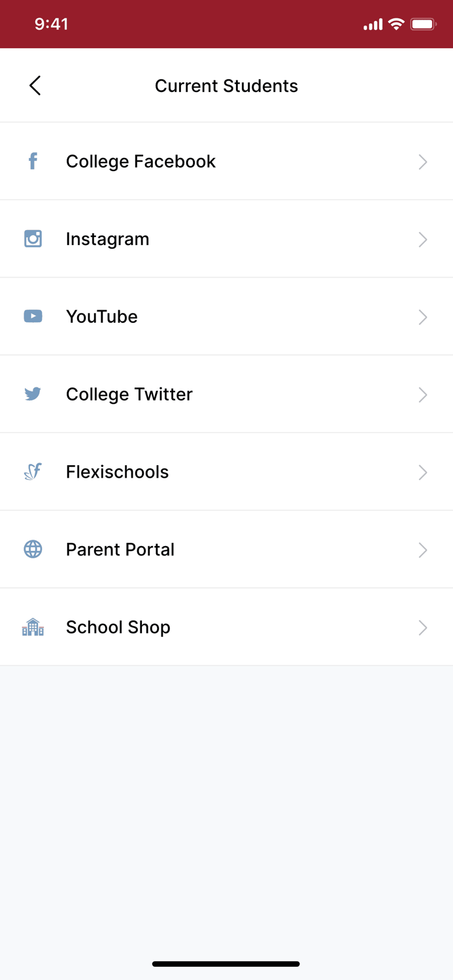Tap the home indicator bar

pyautogui.click(x=226, y=964)
